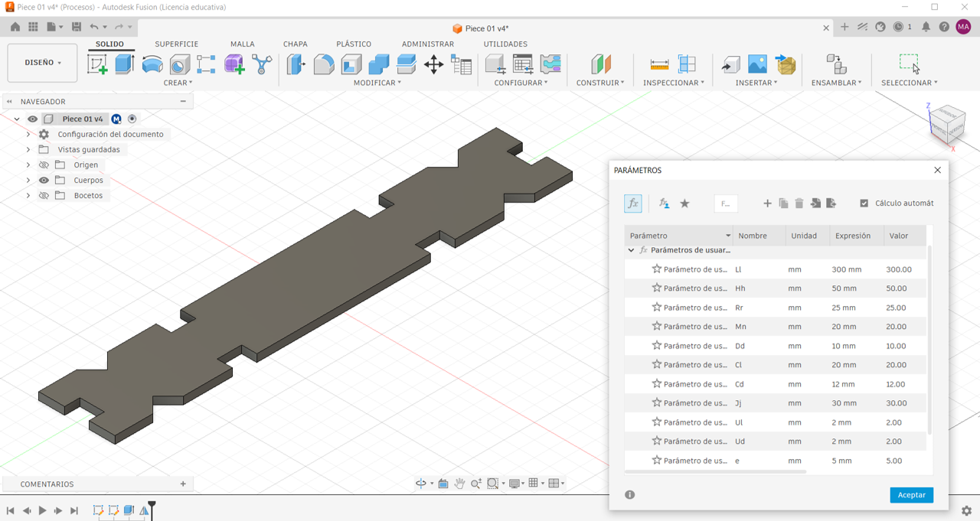Add a new user parameter with plus icon
This screenshot has width=980, height=521.
[767, 204]
